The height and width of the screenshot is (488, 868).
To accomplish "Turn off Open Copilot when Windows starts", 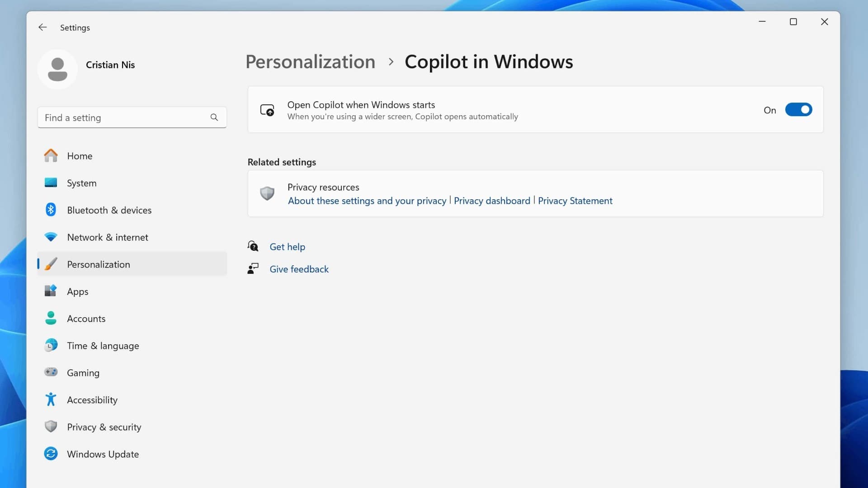I will point(798,109).
